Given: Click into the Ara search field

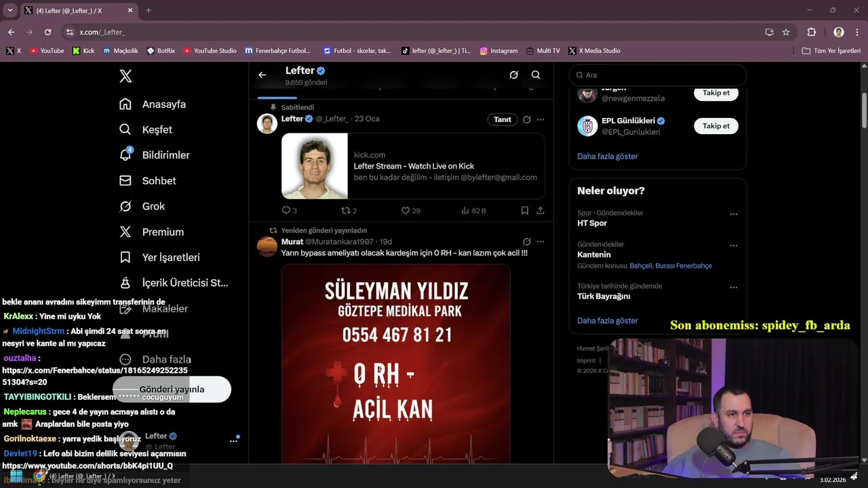Looking at the screenshot, I should coord(658,75).
